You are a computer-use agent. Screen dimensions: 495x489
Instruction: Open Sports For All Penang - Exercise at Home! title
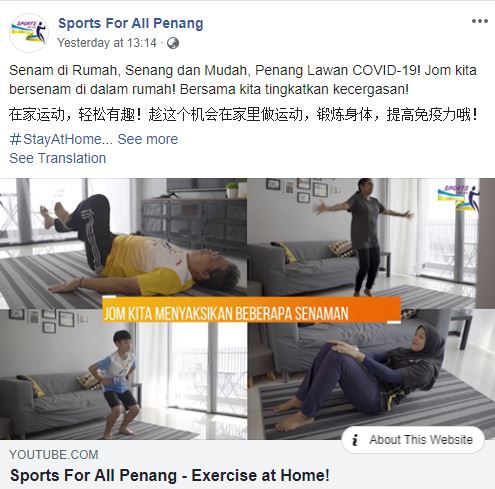170,475
